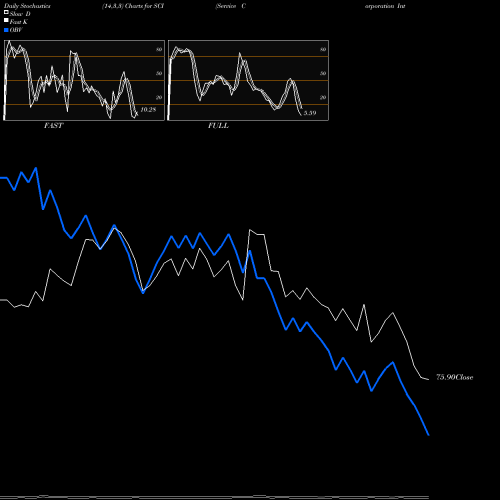The height and width of the screenshot is (500, 500).
Task: Click the 80 level label in FAST chart
Action: [x=159, y=50]
